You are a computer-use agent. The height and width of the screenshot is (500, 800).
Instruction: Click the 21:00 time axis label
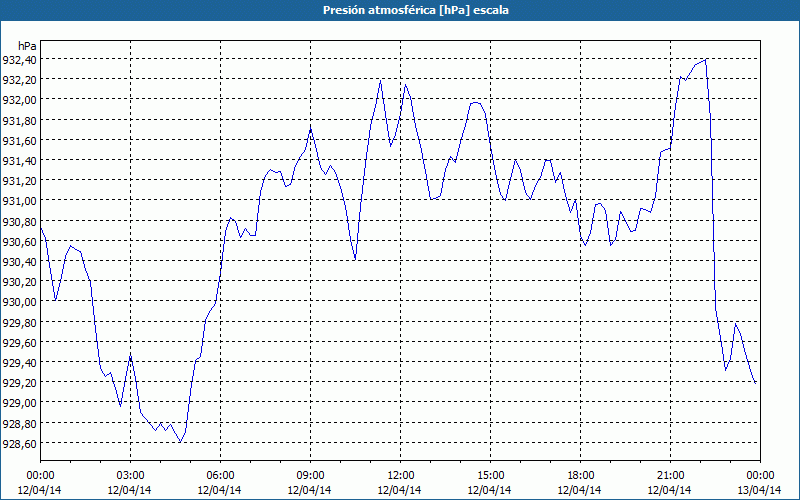[670, 476]
